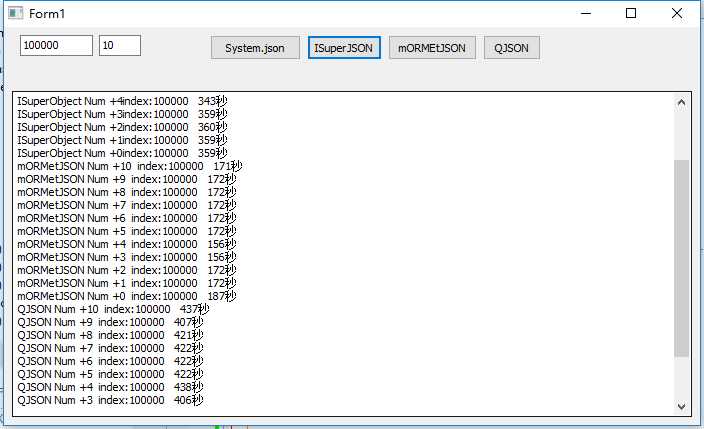Select line 'QJSON Num +6 index:100000 422秒'
Image resolution: width=704 pixels, height=429 pixels.
(110, 362)
